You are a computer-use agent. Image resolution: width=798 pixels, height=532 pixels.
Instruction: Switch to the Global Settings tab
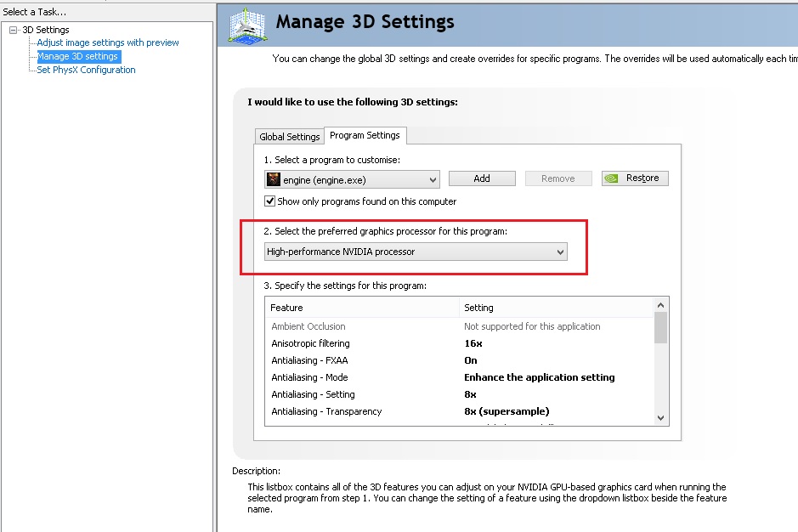tap(289, 137)
